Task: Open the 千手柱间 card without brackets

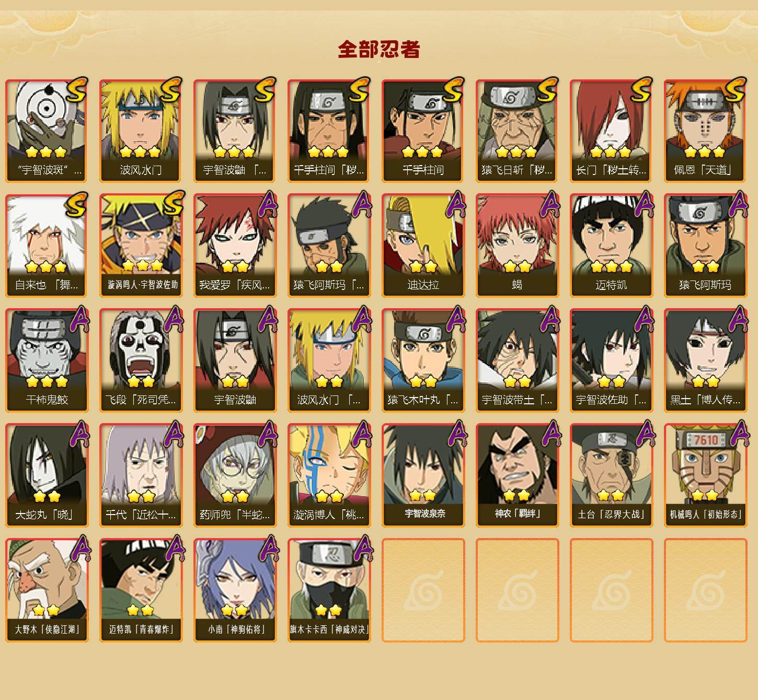Action: click(423, 131)
